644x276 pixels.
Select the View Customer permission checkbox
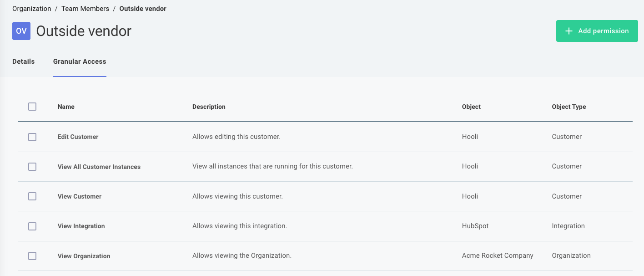coord(32,196)
